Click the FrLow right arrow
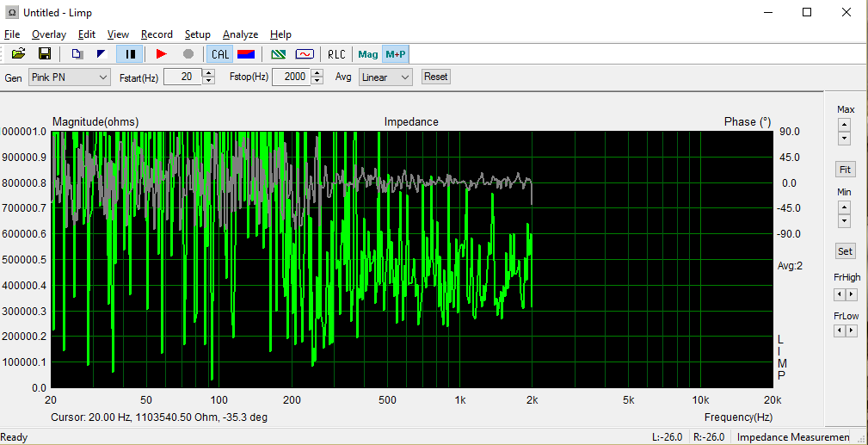 pos(852,331)
